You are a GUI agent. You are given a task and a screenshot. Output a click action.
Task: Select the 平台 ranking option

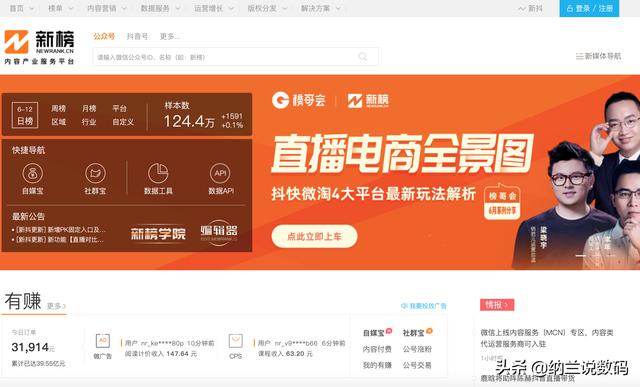coord(120,109)
